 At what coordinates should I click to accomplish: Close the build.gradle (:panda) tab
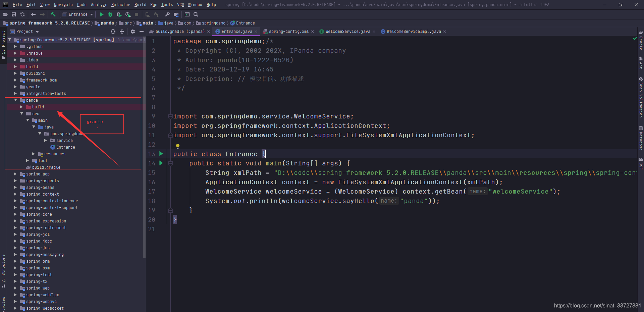(x=209, y=32)
